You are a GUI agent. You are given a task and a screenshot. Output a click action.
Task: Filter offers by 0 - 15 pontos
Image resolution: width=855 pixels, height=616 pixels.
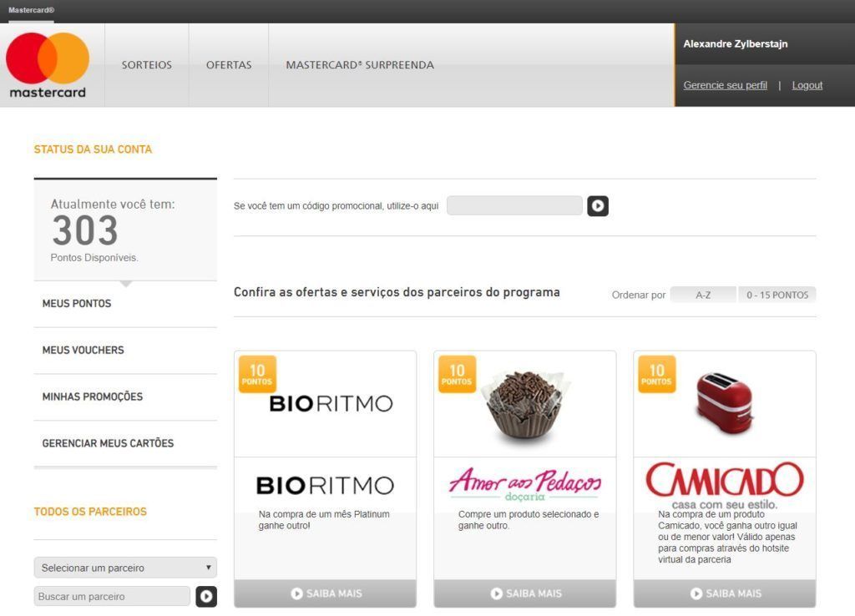777,295
